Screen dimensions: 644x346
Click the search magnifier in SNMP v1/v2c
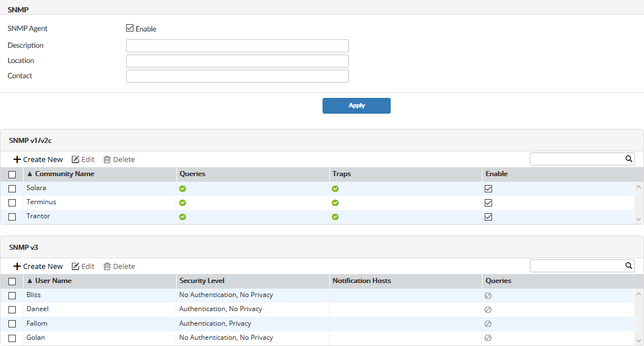(629, 159)
